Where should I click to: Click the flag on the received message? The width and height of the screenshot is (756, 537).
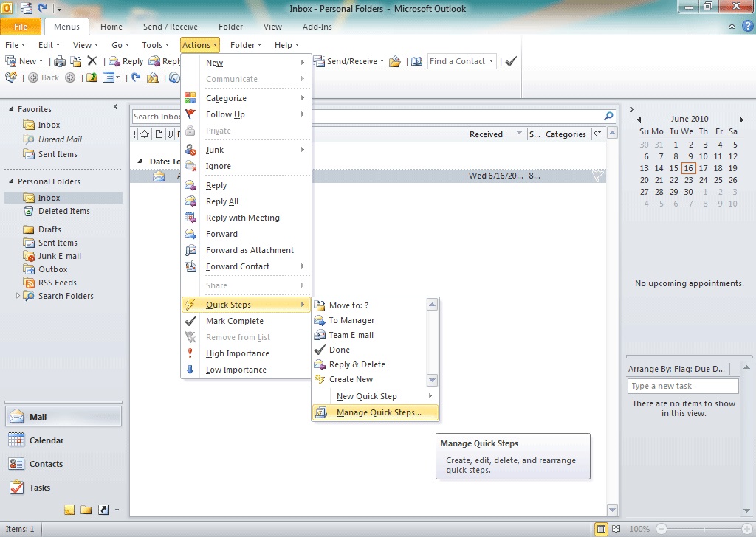coord(597,176)
